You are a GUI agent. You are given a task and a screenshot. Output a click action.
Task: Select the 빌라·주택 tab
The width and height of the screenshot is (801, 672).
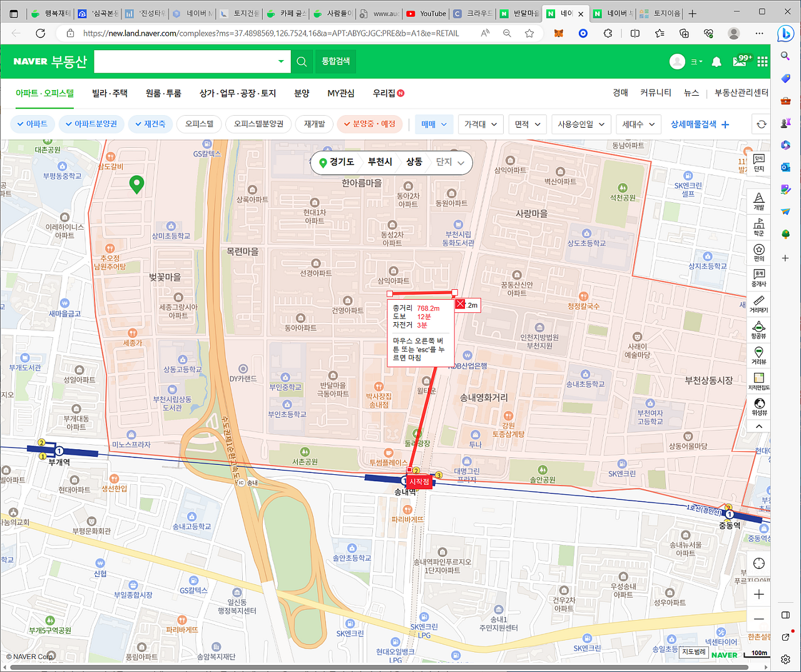(110, 93)
